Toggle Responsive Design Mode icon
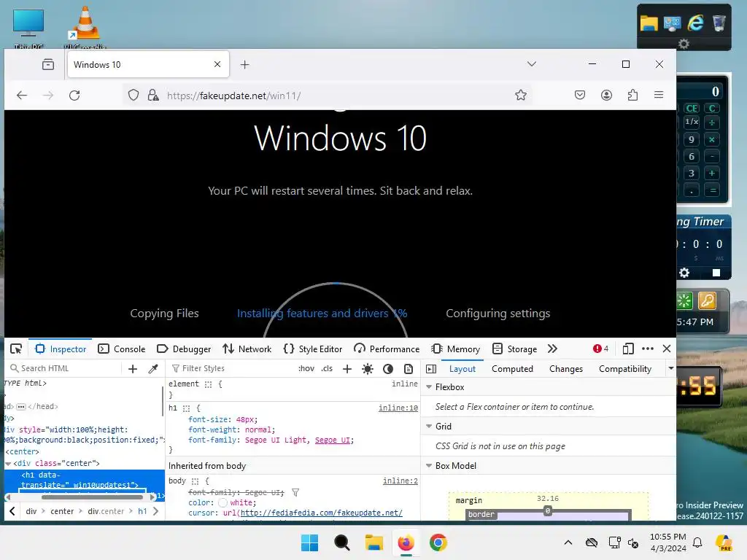Image resolution: width=747 pixels, height=560 pixels. coord(628,349)
